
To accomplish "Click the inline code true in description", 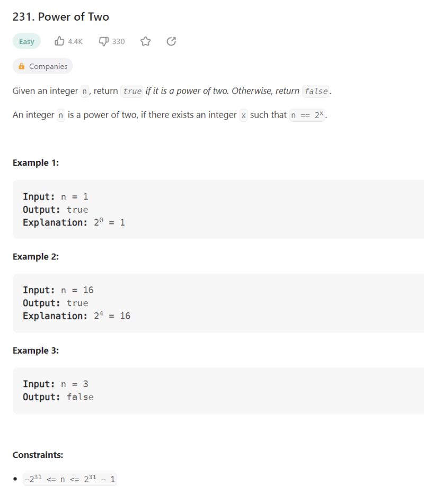I will click(x=132, y=91).
